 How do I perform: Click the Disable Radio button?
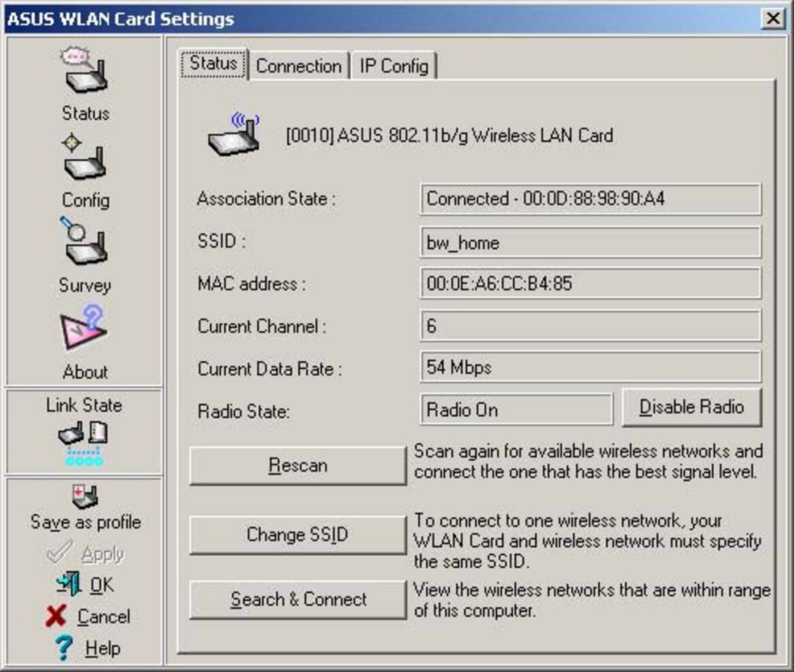pyautogui.click(x=691, y=407)
